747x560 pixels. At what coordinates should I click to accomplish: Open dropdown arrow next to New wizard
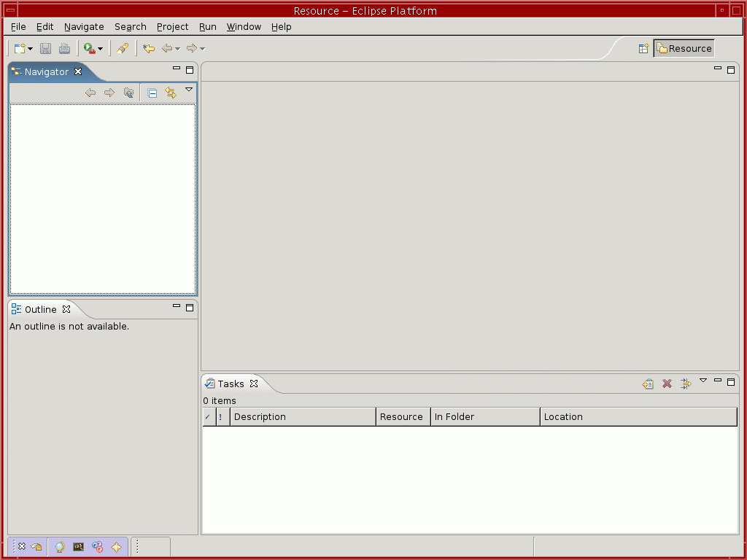[31, 49]
